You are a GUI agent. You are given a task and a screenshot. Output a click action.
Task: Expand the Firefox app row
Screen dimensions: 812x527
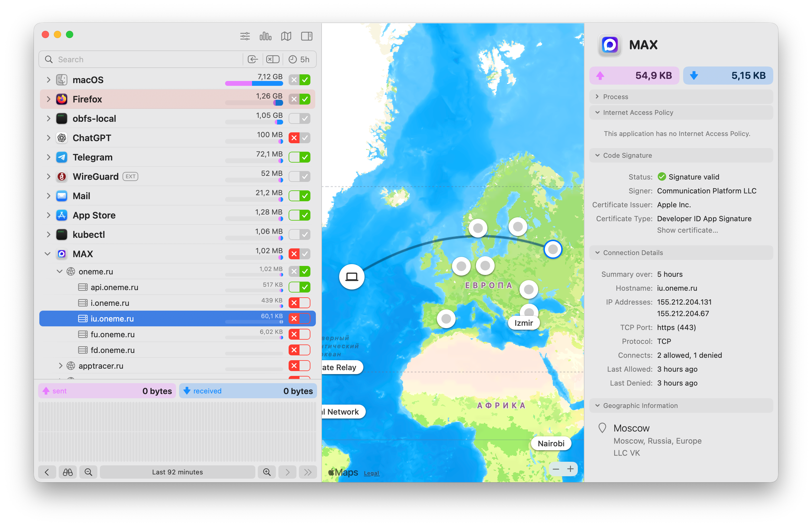pyautogui.click(x=48, y=99)
